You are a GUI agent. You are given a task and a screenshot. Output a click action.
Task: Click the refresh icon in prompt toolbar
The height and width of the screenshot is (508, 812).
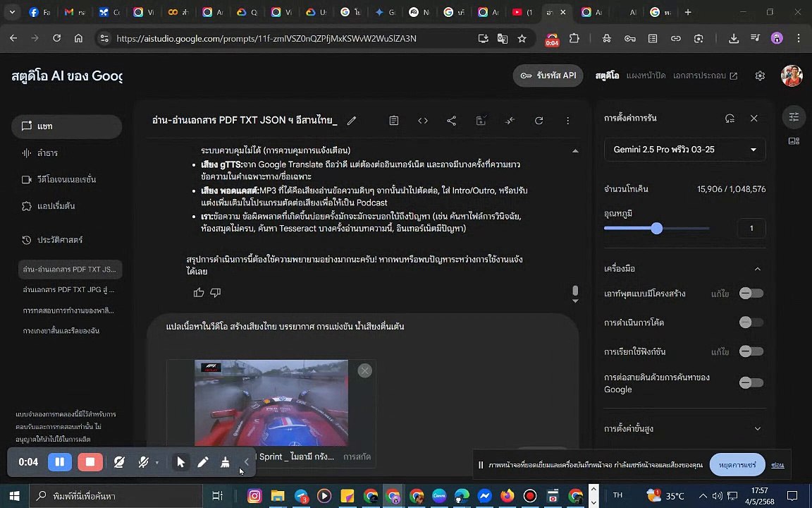(x=539, y=121)
